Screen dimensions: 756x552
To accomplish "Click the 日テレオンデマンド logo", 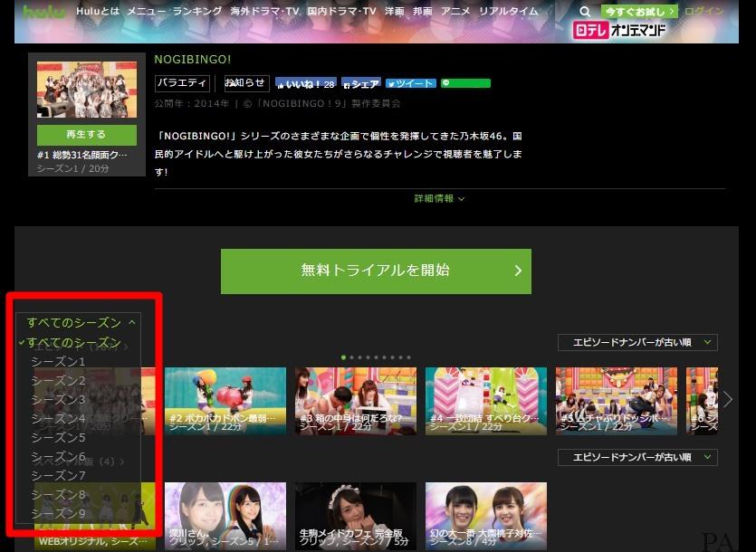I will point(619,31).
